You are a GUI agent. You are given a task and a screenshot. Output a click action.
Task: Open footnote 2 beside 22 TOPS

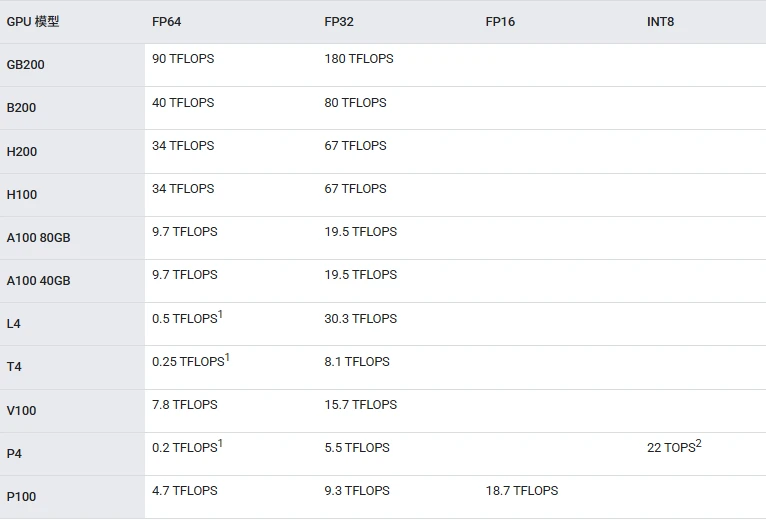(x=698, y=444)
